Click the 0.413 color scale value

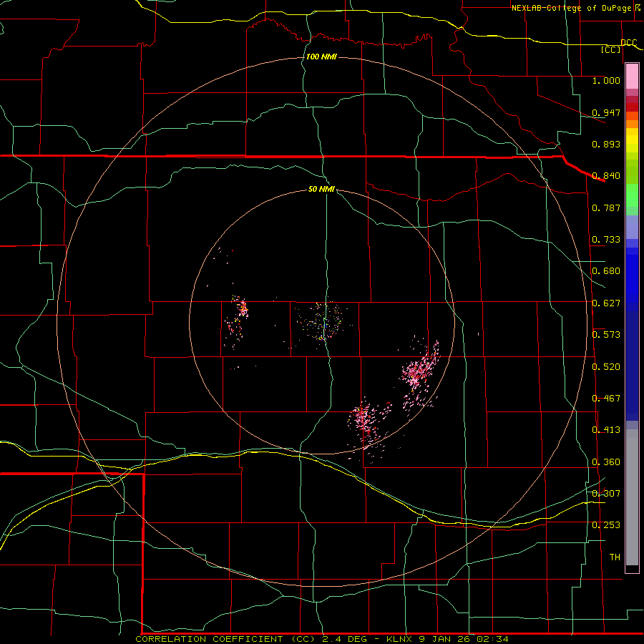[x=606, y=430]
